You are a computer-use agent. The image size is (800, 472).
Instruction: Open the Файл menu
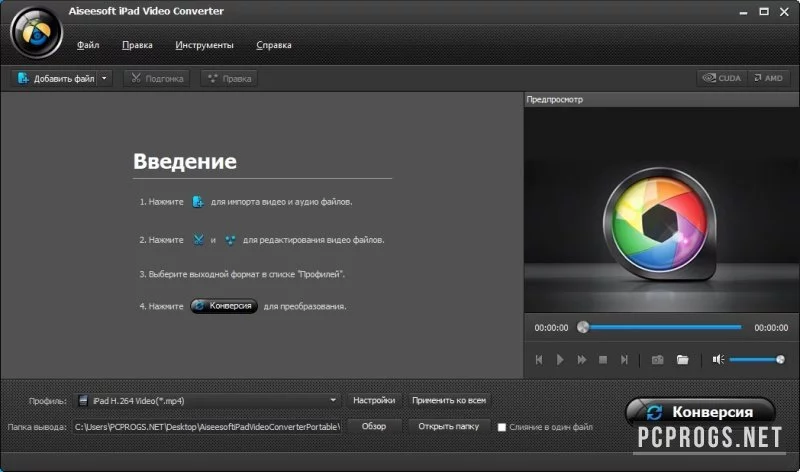coord(88,45)
